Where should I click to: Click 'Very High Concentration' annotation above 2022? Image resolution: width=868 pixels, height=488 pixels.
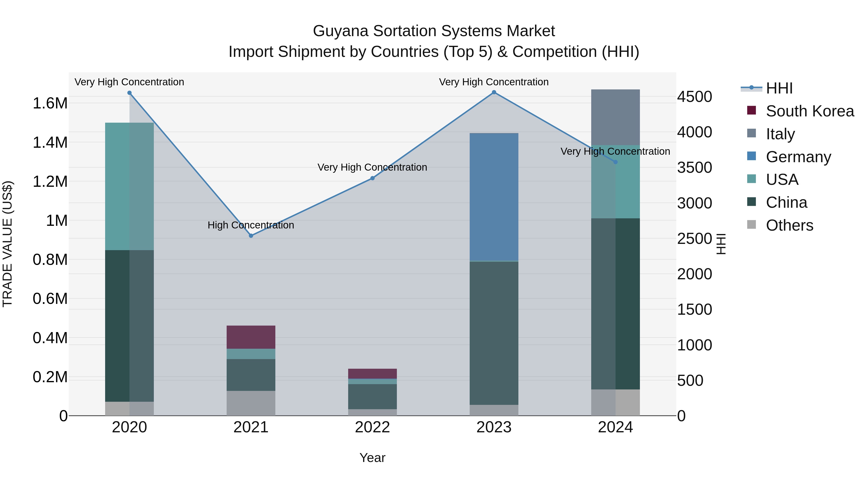[372, 167]
